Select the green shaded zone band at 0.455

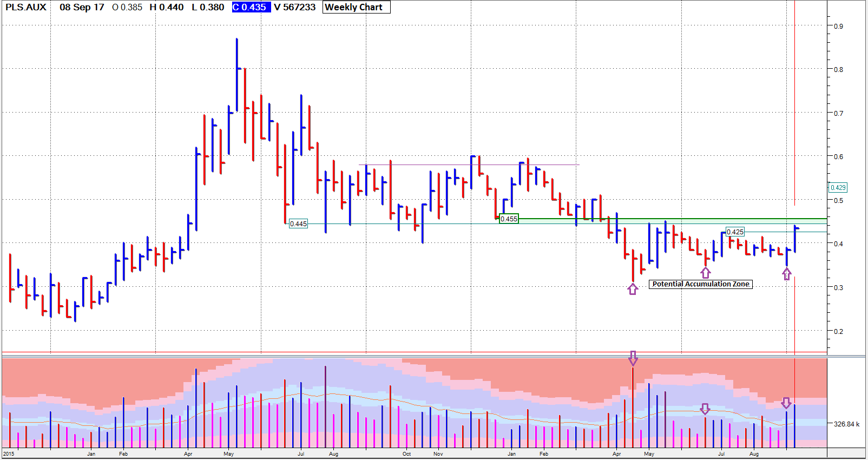673,221
